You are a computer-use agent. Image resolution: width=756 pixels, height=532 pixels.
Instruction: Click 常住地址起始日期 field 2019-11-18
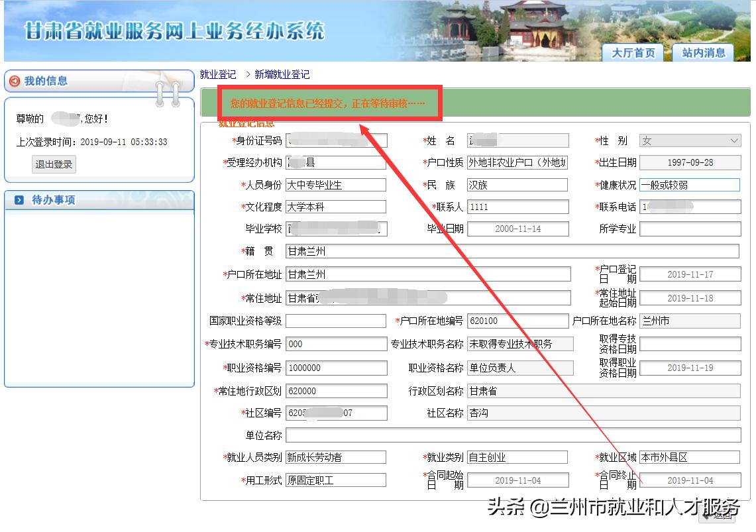click(690, 298)
